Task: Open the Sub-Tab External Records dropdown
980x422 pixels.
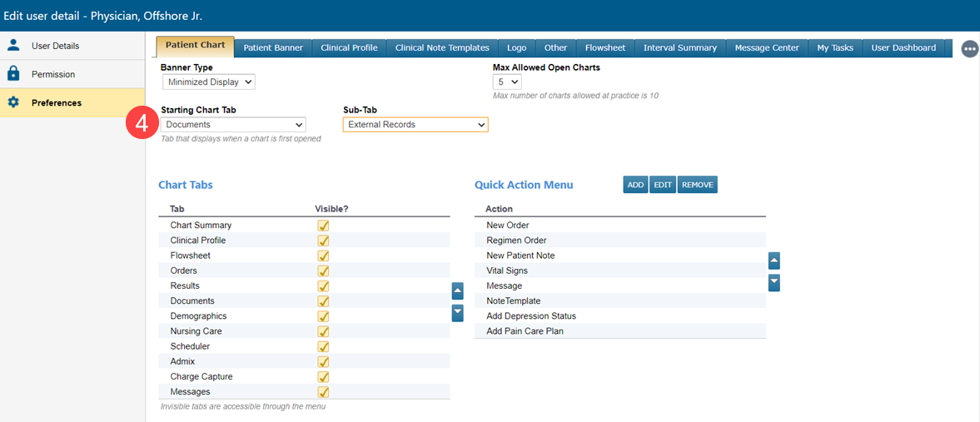Action: click(415, 125)
